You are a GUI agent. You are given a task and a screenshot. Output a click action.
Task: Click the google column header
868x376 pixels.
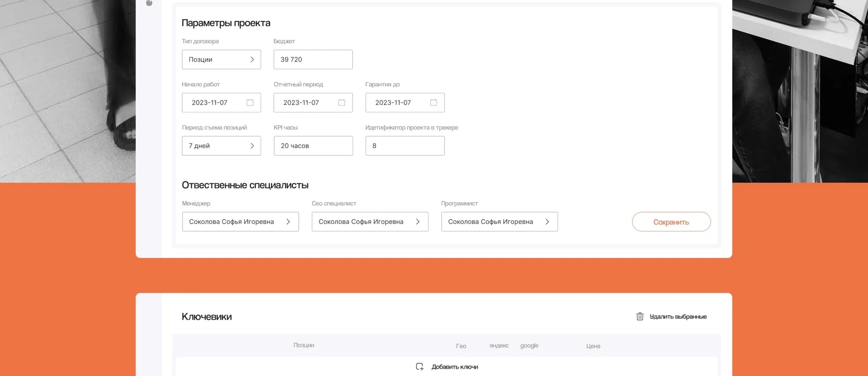click(529, 346)
